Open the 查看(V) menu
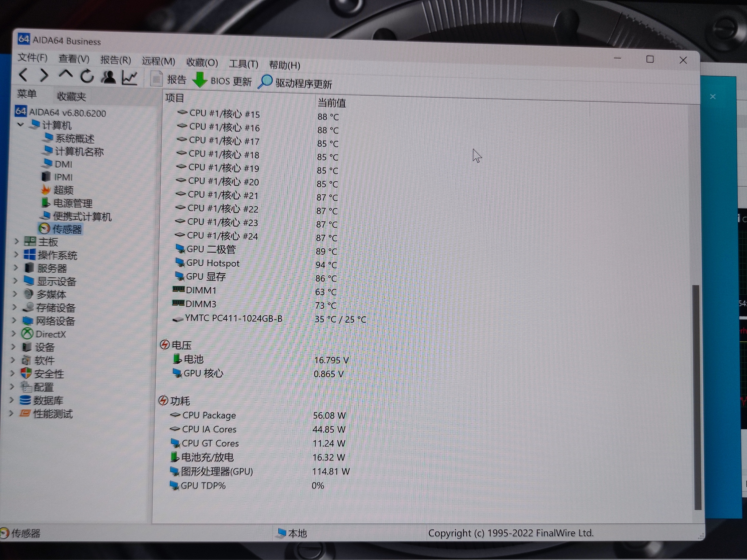Viewport: 747px width, 560px height. pos(74,59)
